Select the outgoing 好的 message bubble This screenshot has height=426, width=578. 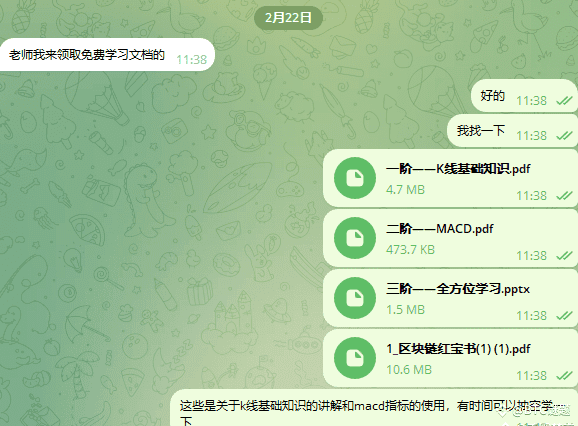click(524, 96)
